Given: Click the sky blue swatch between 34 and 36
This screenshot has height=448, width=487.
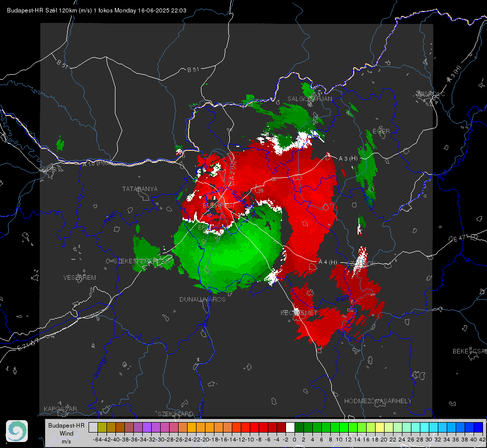Looking at the screenshot, I should tap(452, 427).
